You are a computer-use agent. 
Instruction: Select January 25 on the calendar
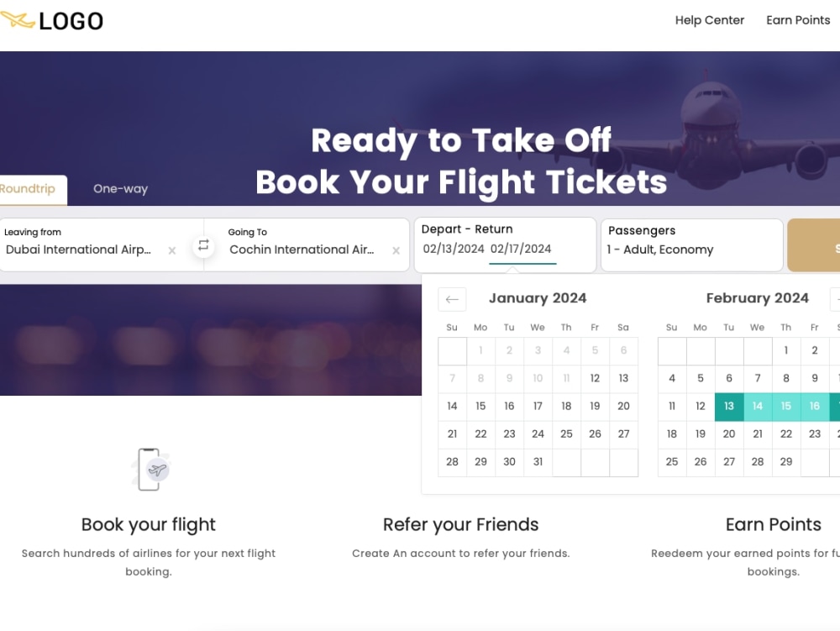[566, 434]
